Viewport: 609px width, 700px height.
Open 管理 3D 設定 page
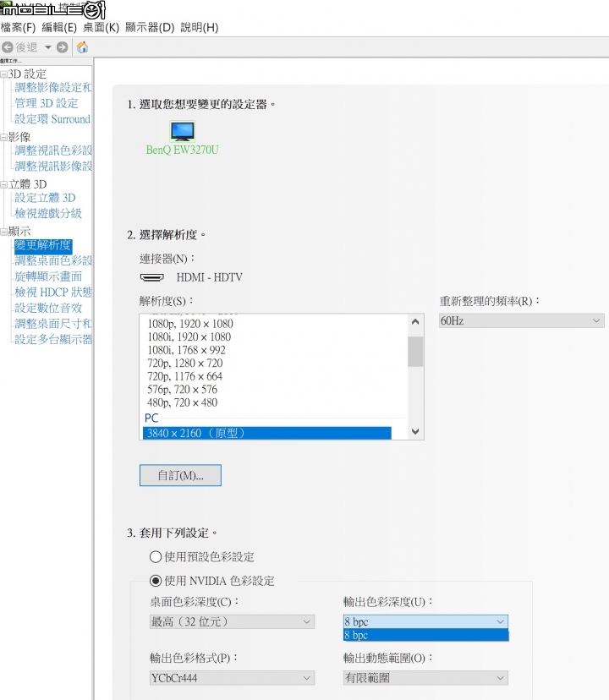click(x=47, y=103)
